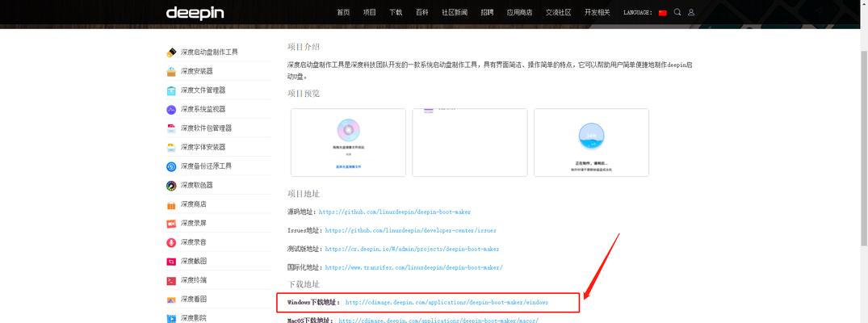Click the 深度文件管理器 sidebar icon
This screenshot has width=868, height=323.
[171, 90]
